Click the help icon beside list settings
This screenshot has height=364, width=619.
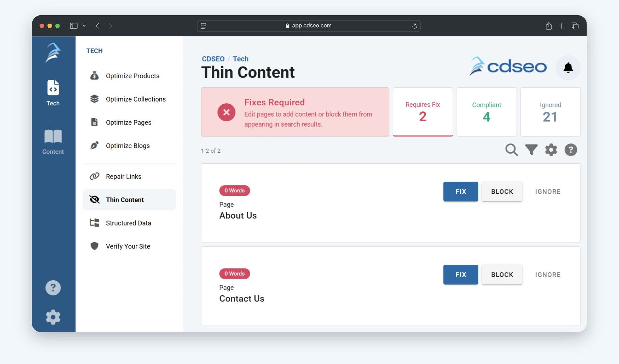[571, 150]
